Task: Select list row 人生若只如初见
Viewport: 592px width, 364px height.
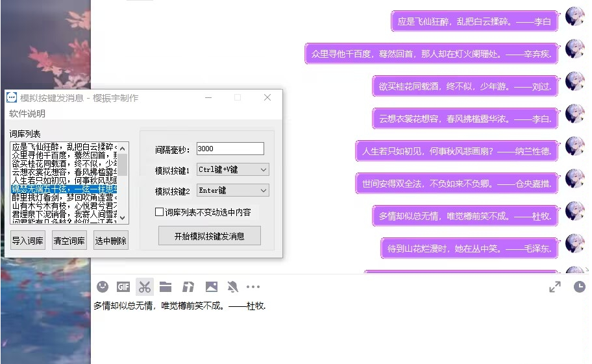Action: coord(64,180)
